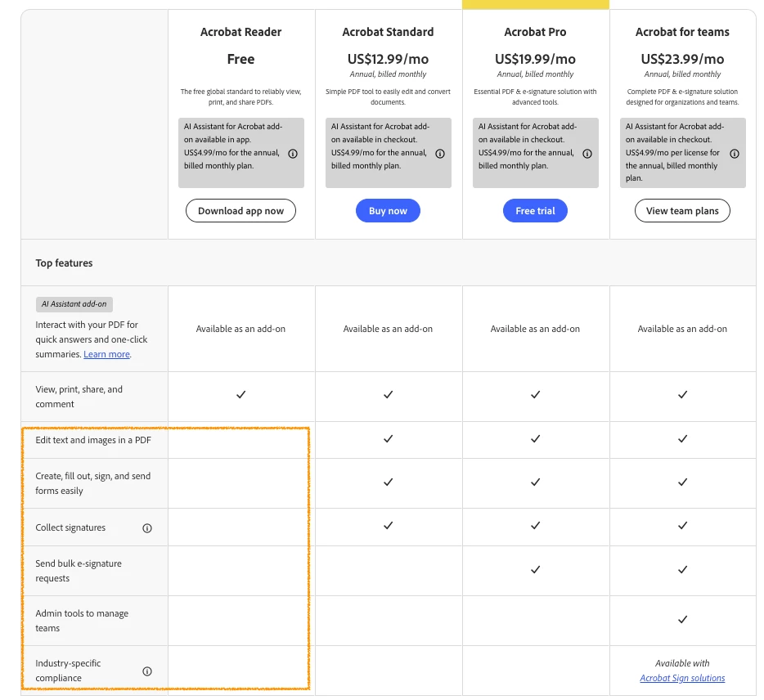Viewport: 764px width, 700px height.
Task: Click the Top features section header
Action: pos(64,263)
